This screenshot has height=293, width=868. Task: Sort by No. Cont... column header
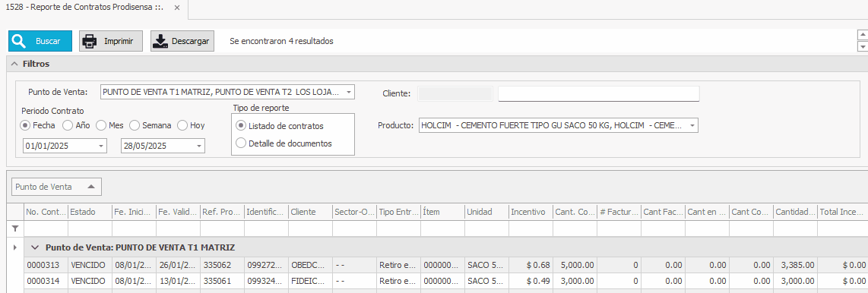point(46,212)
